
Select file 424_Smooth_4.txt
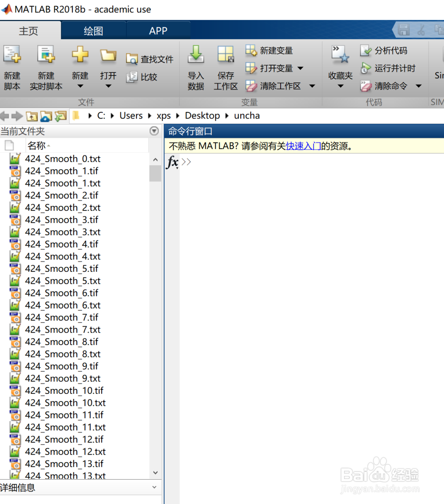tap(63, 257)
